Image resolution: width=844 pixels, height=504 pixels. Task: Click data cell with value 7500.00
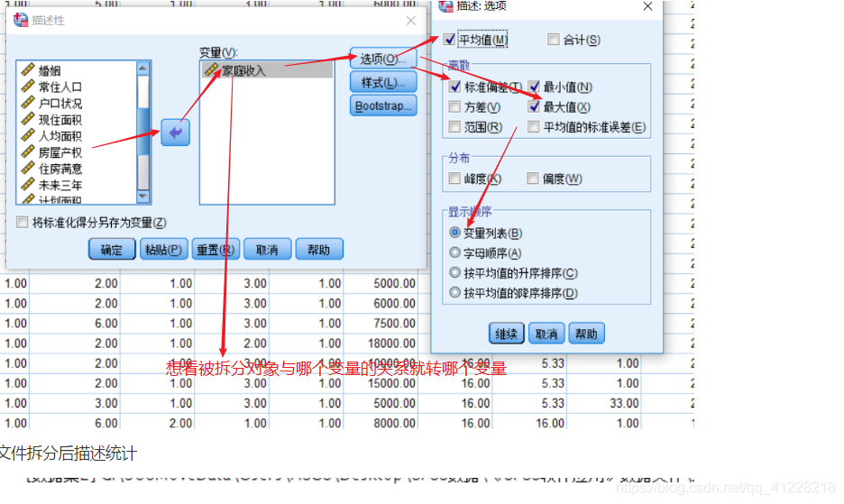pos(380,324)
